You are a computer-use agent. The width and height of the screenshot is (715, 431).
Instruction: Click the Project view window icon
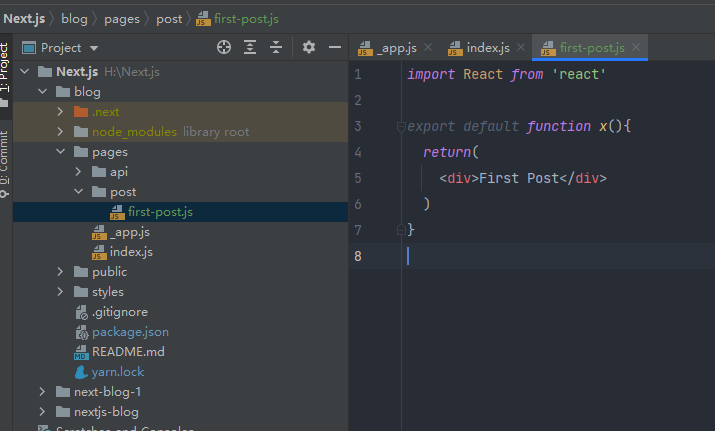pyautogui.click(x=29, y=47)
